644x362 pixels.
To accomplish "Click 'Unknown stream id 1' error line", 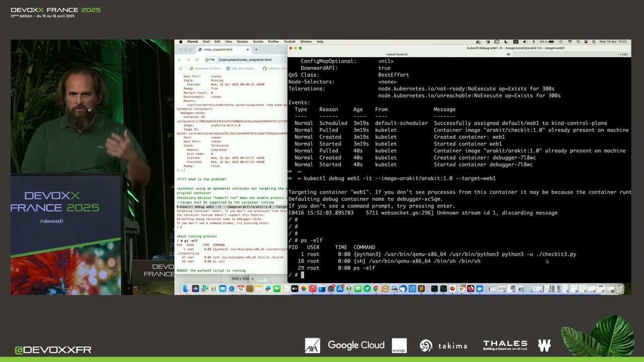I will [423, 213].
